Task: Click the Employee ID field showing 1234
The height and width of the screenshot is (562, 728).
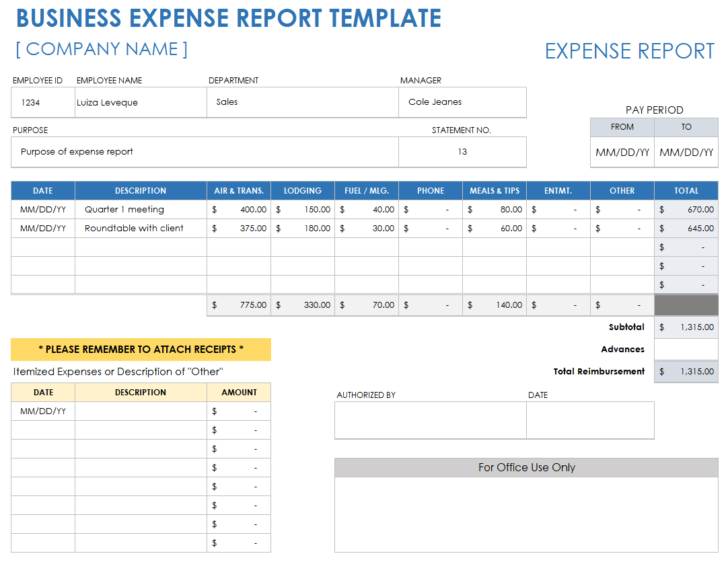Action: 42,102
